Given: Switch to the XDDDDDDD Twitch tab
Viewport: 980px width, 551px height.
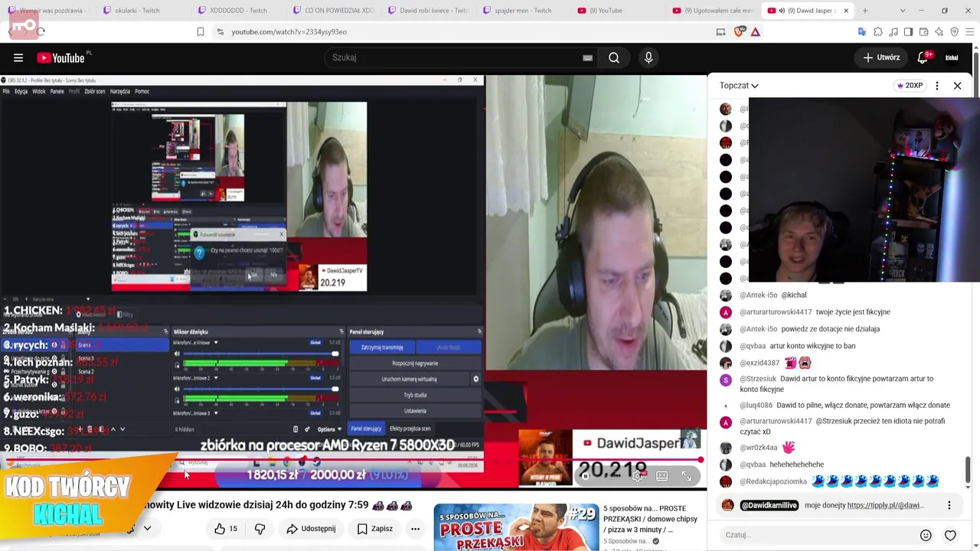Looking at the screenshot, I should (238, 11).
